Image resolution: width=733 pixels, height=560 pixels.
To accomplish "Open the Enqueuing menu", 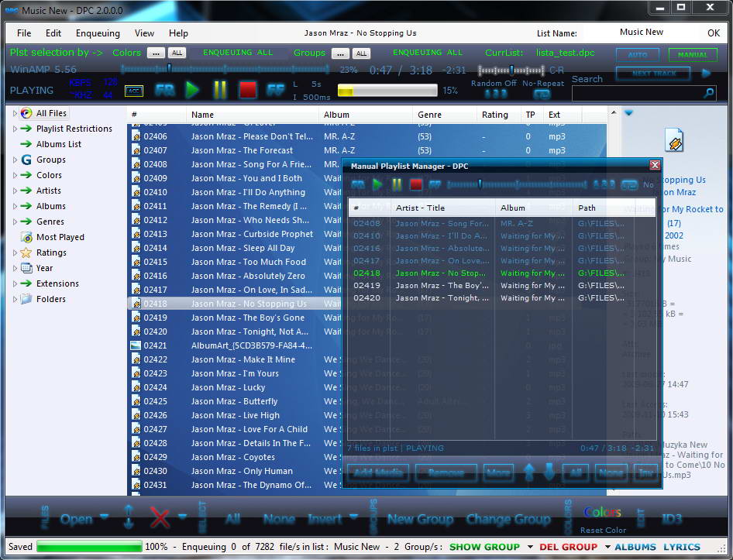I will point(98,33).
